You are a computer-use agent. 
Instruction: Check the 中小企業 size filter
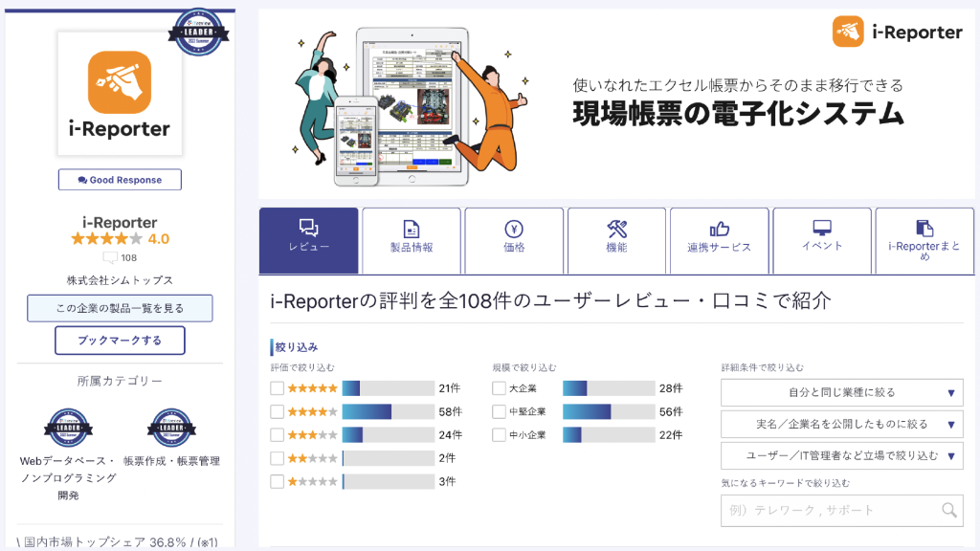499,435
